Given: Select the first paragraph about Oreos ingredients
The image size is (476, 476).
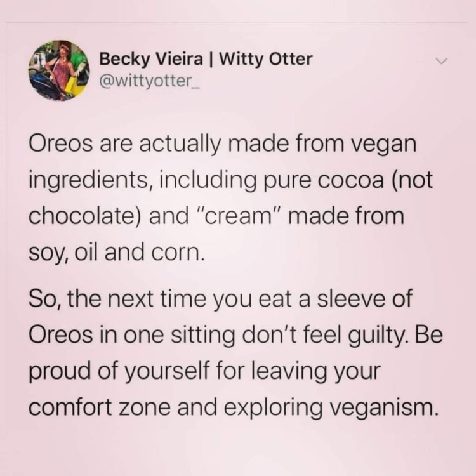Looking at the screenshot, I should (231, 198).
